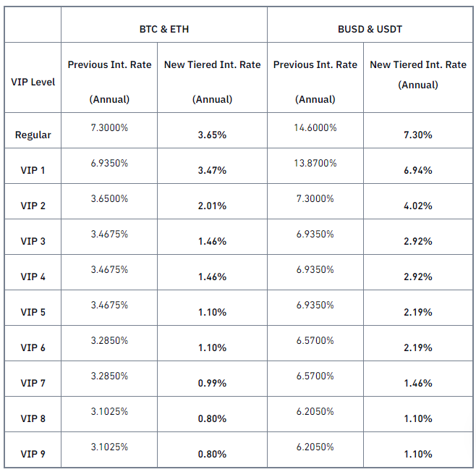This screenshot has height=472, width=476.
Task: Select the BUSD & USDT column header
Action: point(370,29)
